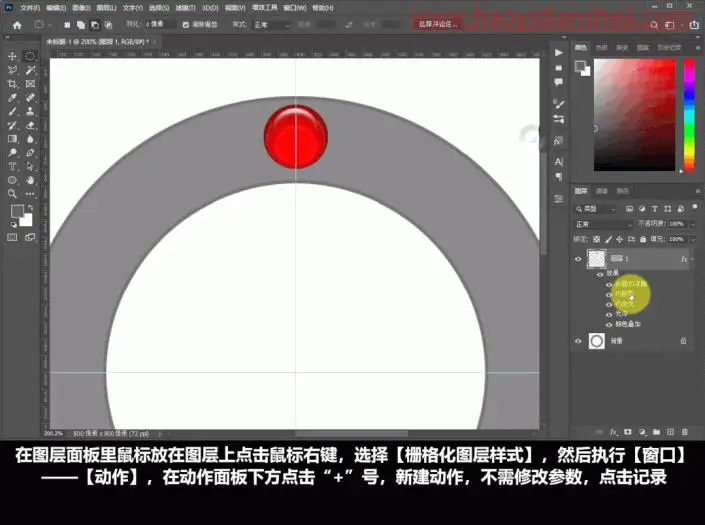This screenshot has height=525, width=705.
Task: Switch to the 色板 Swatches tab
Action: (601, 48)
